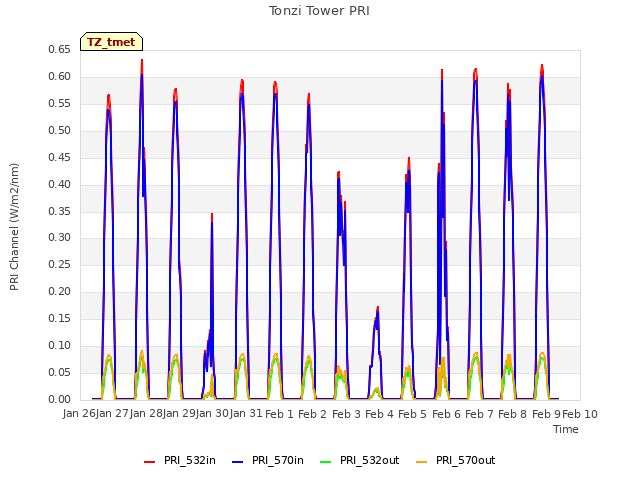Click the PRI_532in red legend swatch
The height and width of the screenshot is (480, 640).
click(149, 462)
